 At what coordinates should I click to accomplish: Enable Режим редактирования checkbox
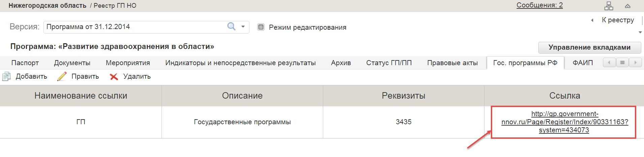(261, 27)
